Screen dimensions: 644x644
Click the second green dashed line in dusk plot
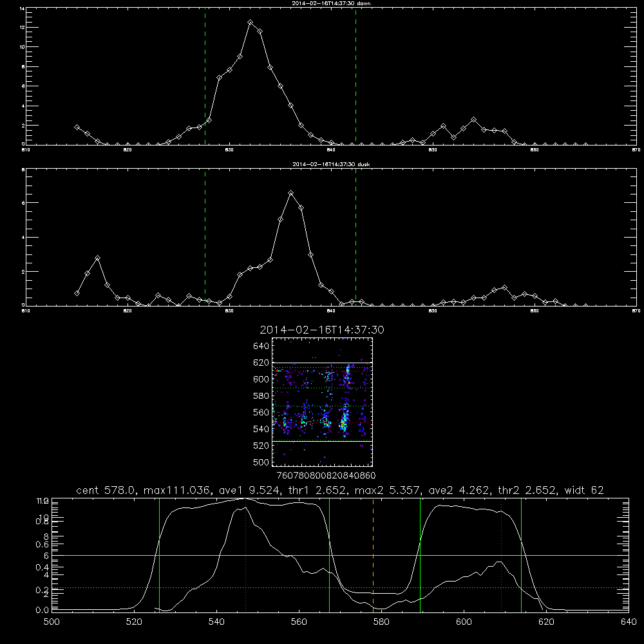pyautogui.click(x=355, y=238)
